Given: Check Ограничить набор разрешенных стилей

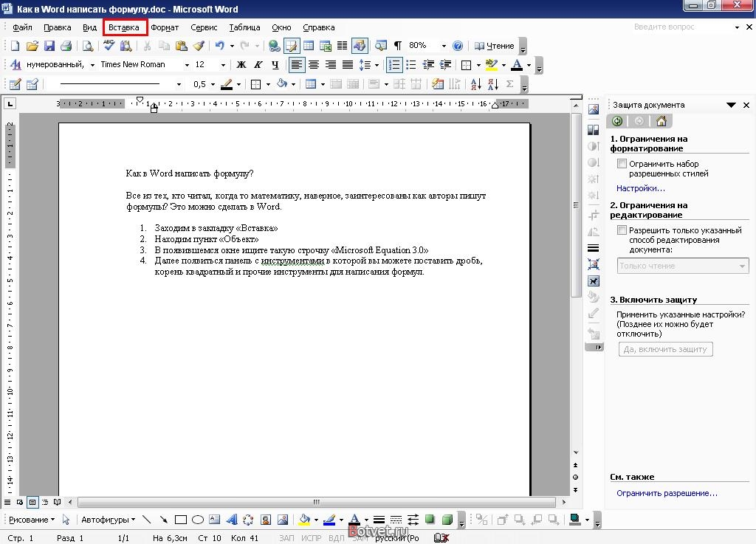Looking at the screenshot, I should [x=622, y=164].
